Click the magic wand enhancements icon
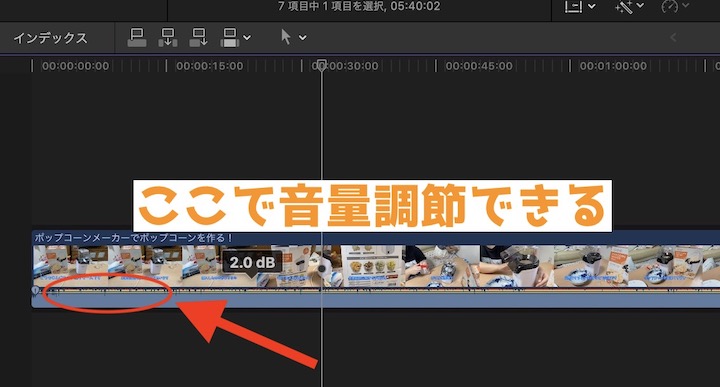Screen dimensions: 720x387 (x=623, y=6)
